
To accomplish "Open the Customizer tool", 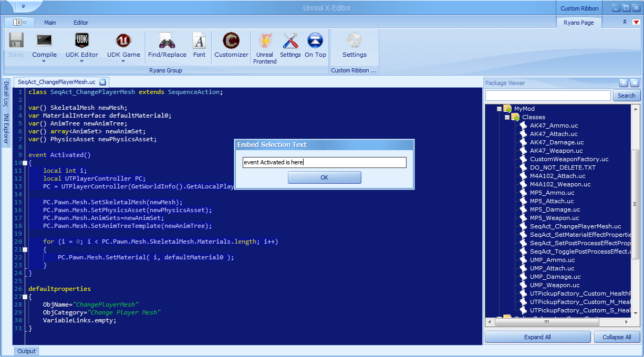I will pos(231,40).
